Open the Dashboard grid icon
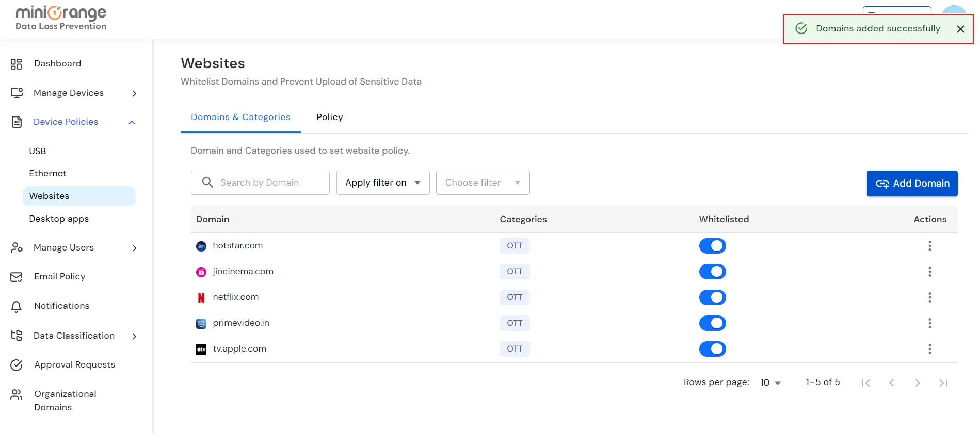The height and width of the screenshot is (433, 980). pyautogui.click(x=17, y=64)
